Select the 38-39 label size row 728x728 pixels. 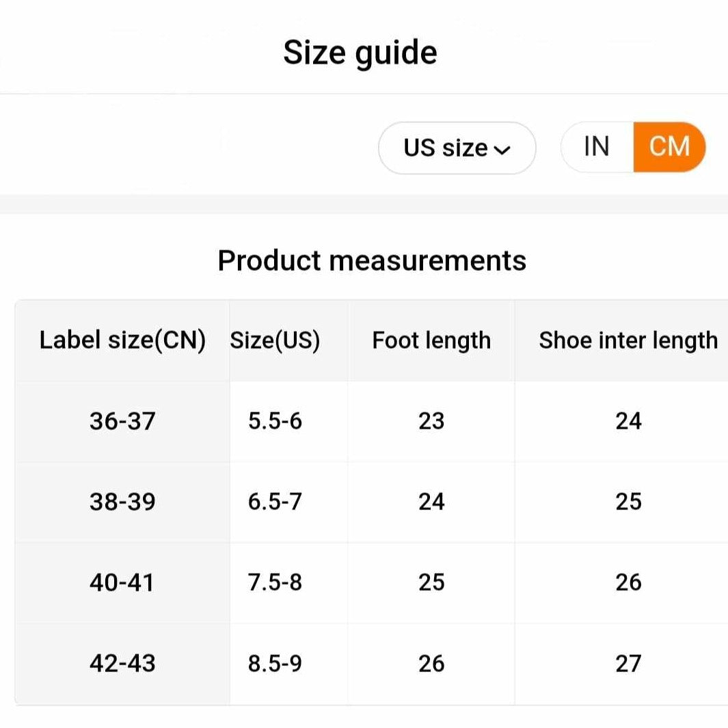pos(122,502)
